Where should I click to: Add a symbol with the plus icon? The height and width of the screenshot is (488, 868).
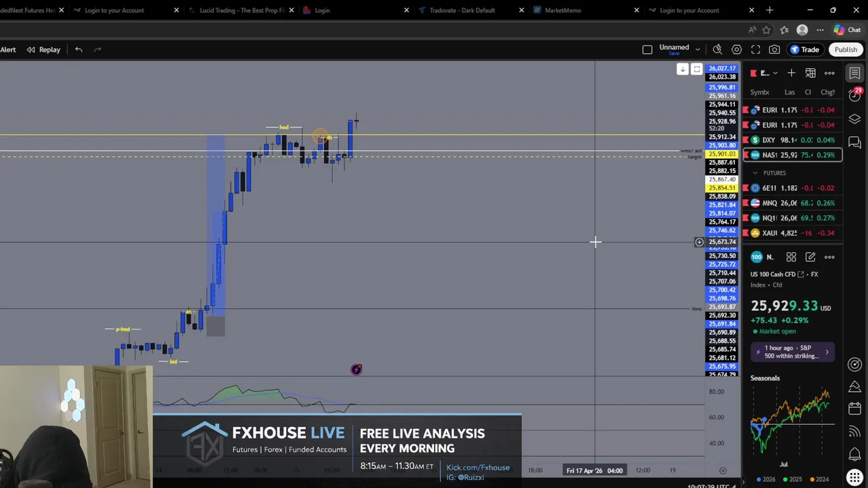click(791, 73)
